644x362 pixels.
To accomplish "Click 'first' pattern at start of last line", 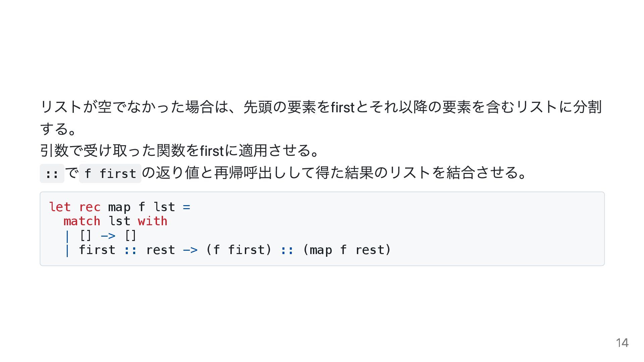I will (97, 250).
